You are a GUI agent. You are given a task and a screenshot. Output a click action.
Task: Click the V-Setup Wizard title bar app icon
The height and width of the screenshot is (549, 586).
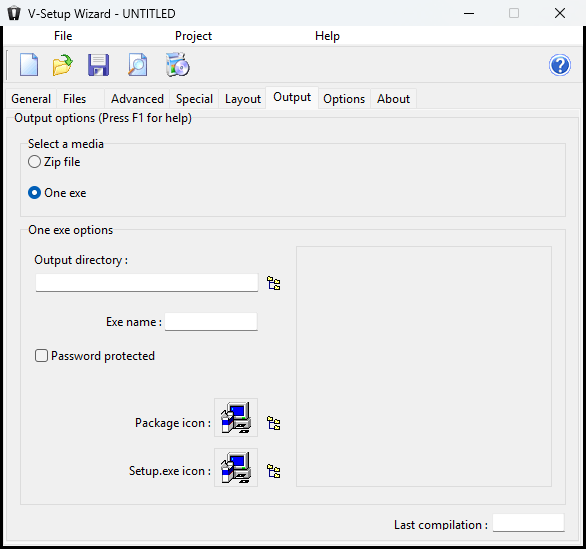tap(14, 13)
